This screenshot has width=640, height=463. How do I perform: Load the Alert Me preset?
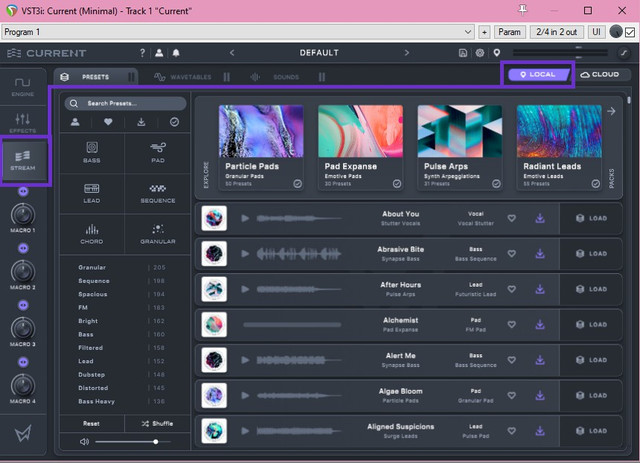click(591, 360)
